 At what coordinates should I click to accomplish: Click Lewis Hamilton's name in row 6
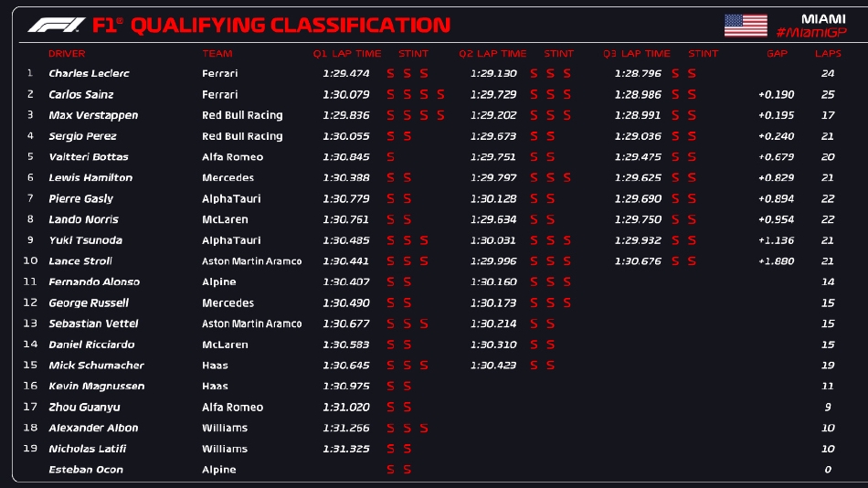pos(90,178)
